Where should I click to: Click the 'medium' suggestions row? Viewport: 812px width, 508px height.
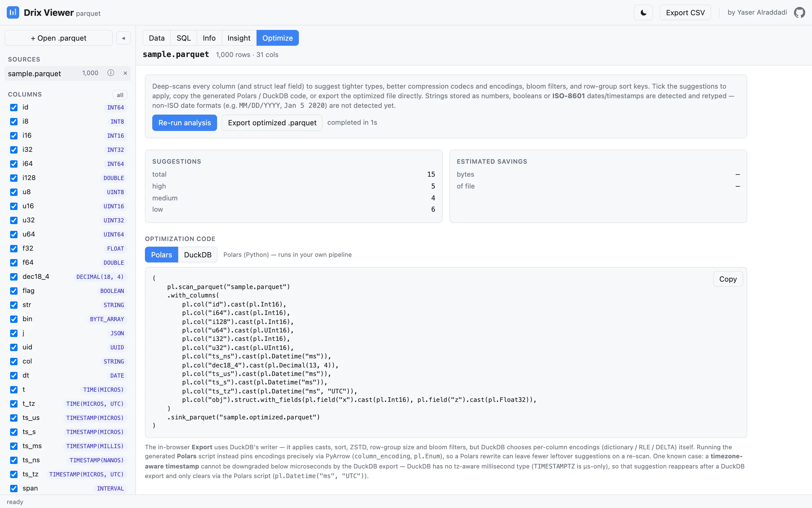coord(294,198)
